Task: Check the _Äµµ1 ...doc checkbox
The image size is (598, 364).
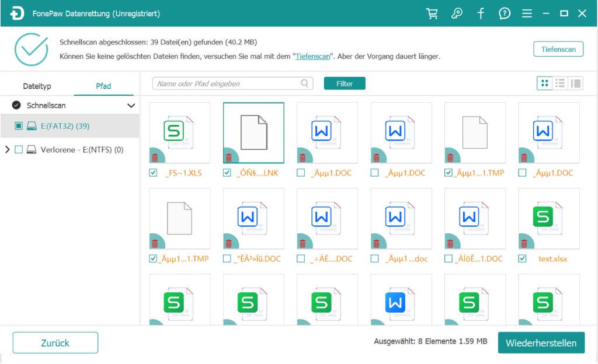Action: click(375, 259)
